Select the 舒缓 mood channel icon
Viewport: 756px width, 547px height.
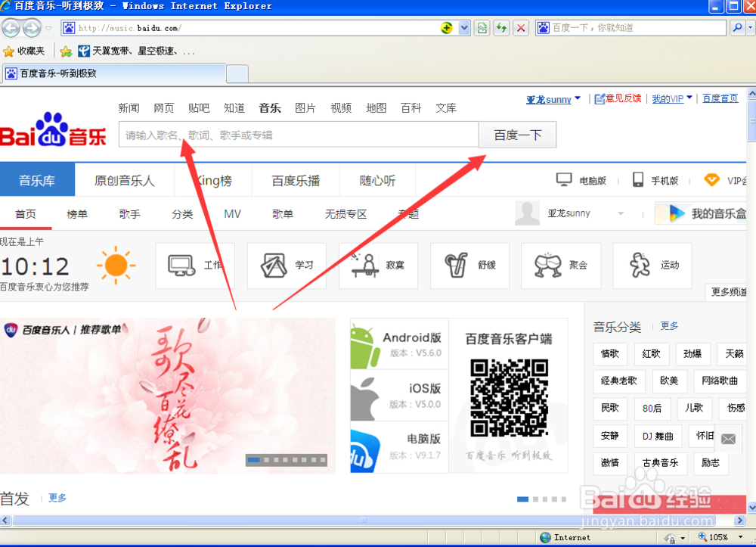click(456, 266)
